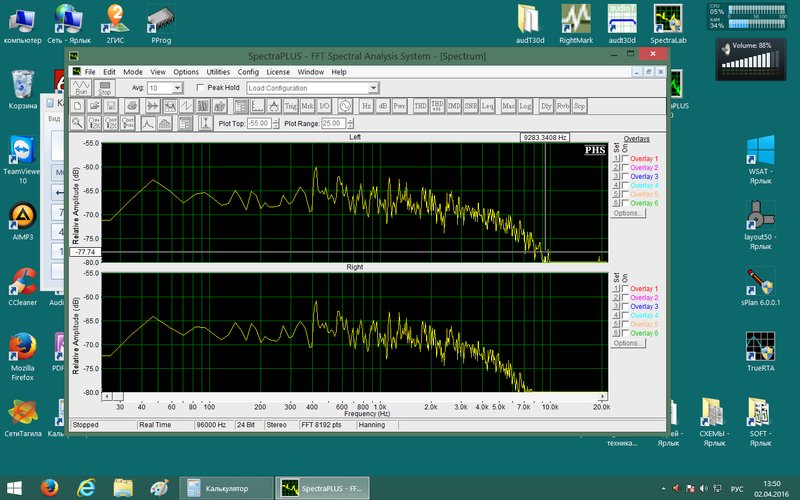Enable Overlay 6 in Left channel
The image size is (800, 500).
coord(625,203)
